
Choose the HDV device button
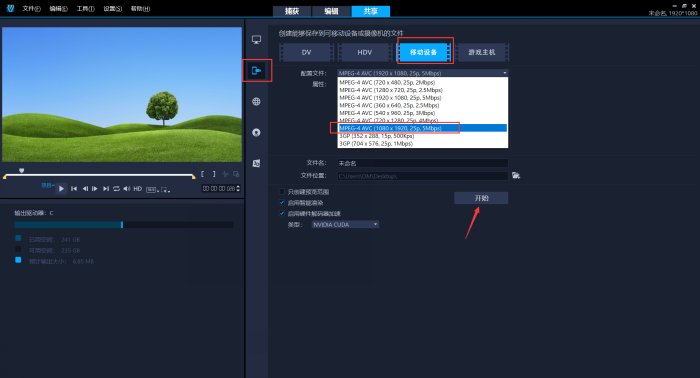click(x=365, y=52)
